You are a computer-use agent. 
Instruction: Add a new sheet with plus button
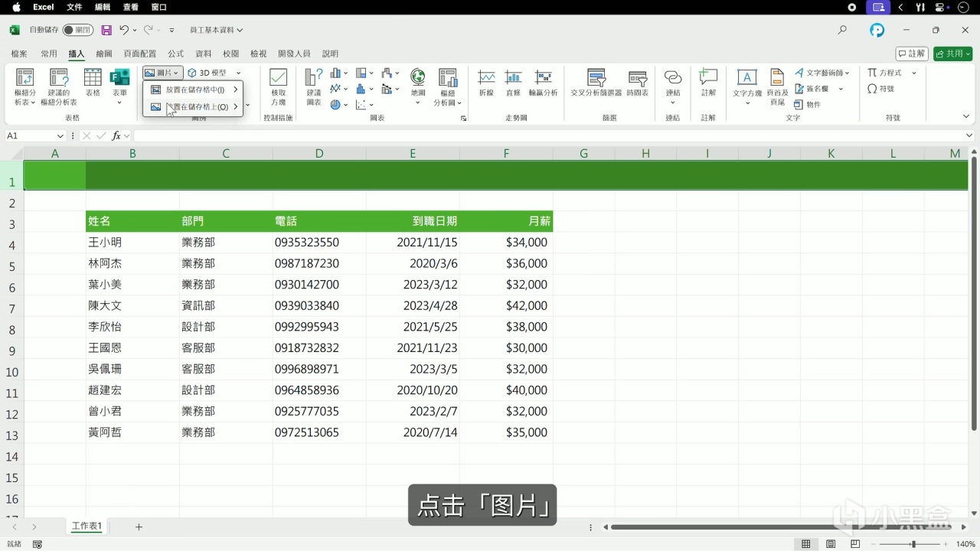tap(139, 527)
